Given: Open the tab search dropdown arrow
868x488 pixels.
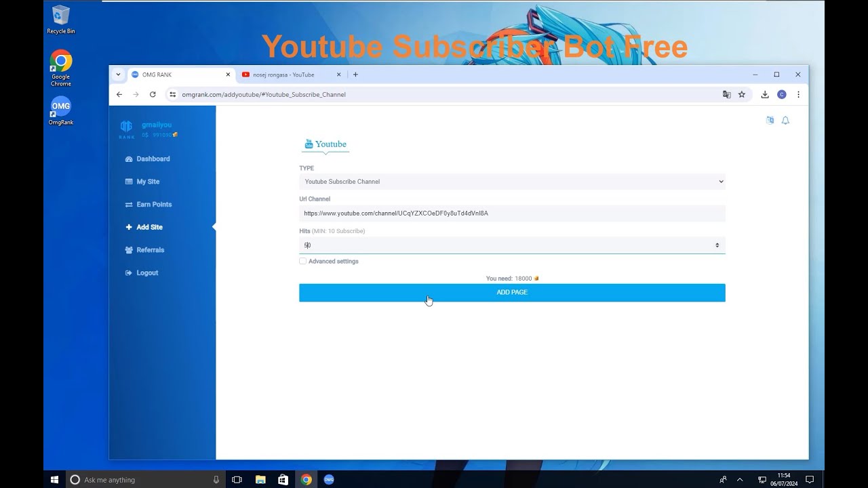Looking at the screenshot, I should tap(118, 75).
